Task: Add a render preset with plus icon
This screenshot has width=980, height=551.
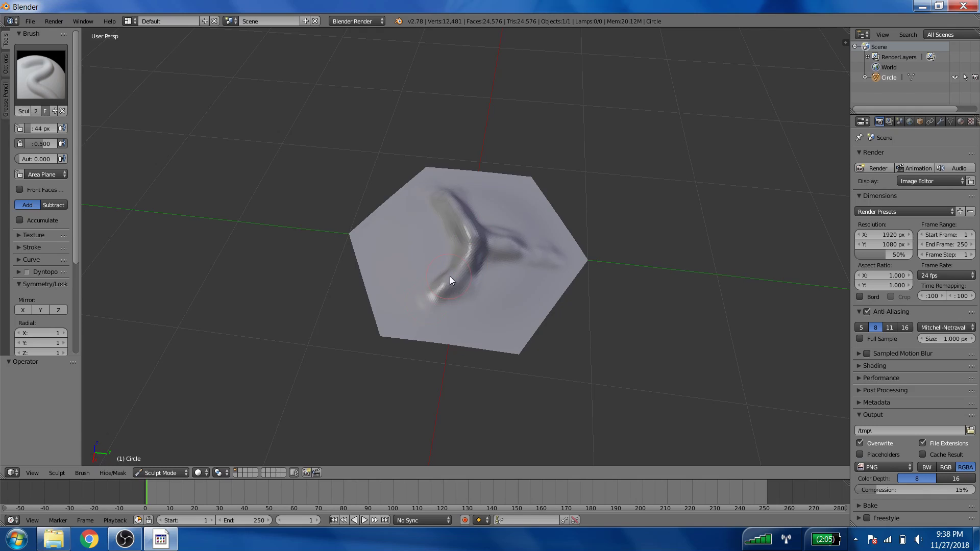Action: (x=960, y=211)
